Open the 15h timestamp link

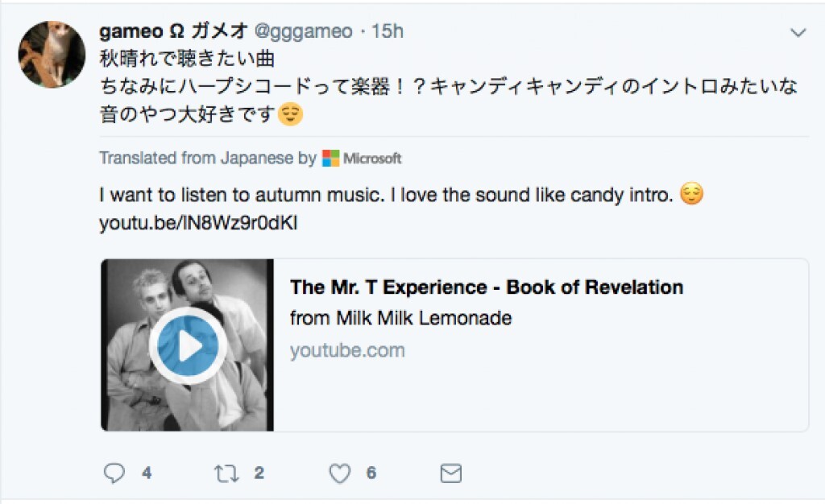coord(388,31)
